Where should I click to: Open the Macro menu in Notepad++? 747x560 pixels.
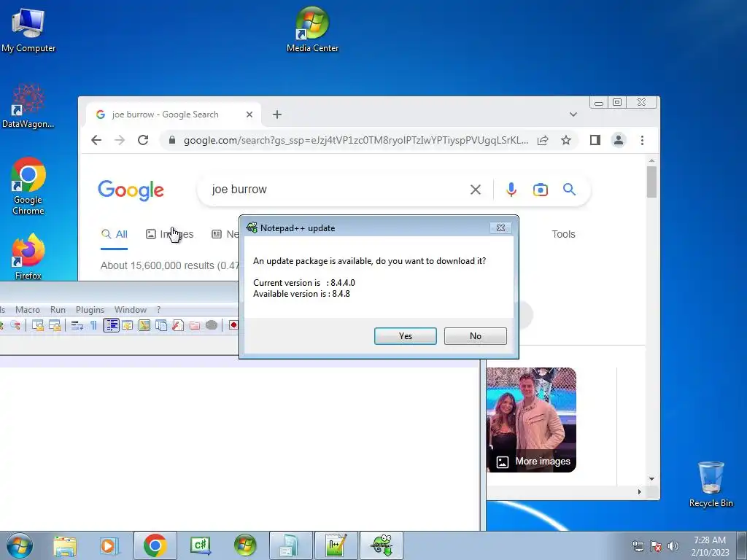coord(28,309)
